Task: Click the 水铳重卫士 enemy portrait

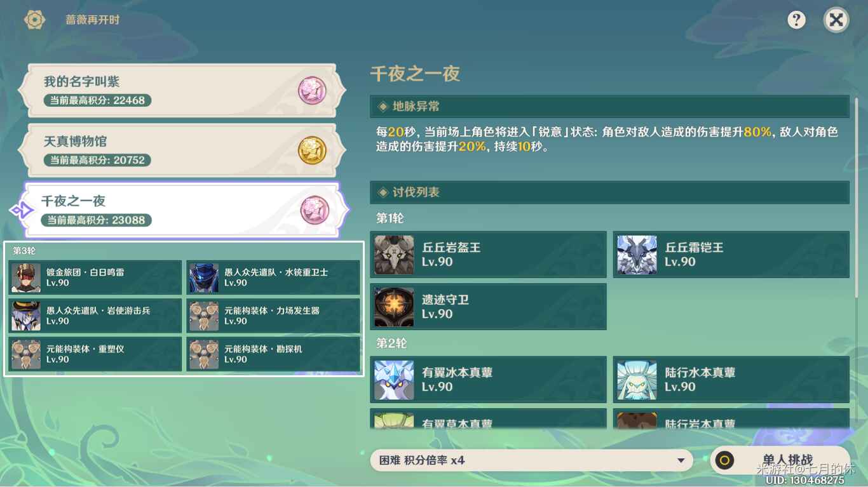Action: (204, 277)
